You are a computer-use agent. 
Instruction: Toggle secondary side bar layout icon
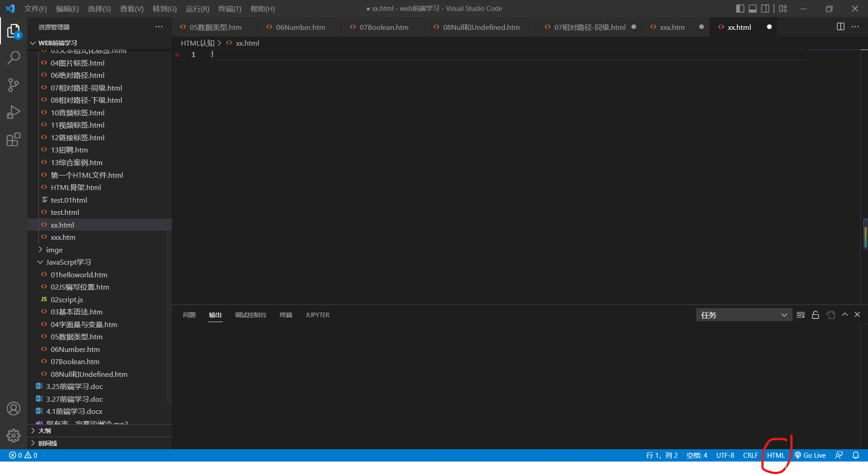pos(765,9)
